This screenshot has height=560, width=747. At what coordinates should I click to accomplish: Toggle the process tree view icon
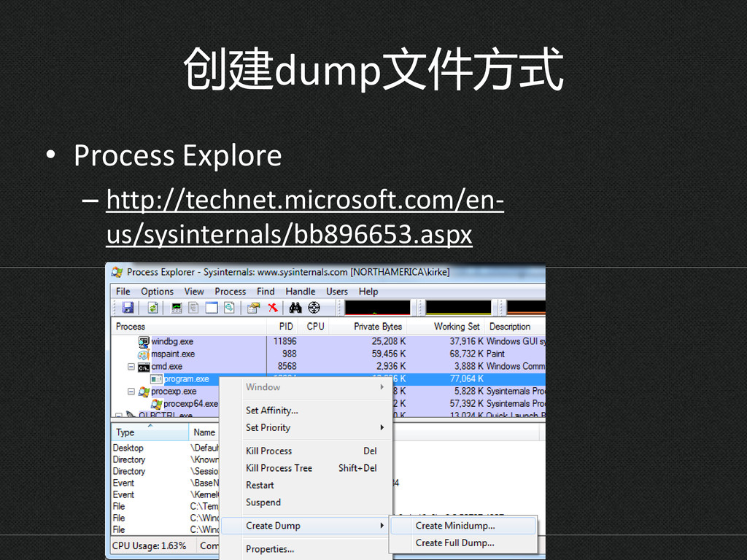coord(193,308)
